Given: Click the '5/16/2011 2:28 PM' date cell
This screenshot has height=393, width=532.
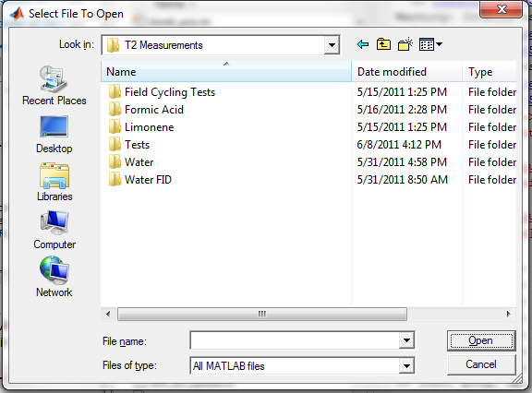Looking at the screenshot, I should tap(402, 110).
